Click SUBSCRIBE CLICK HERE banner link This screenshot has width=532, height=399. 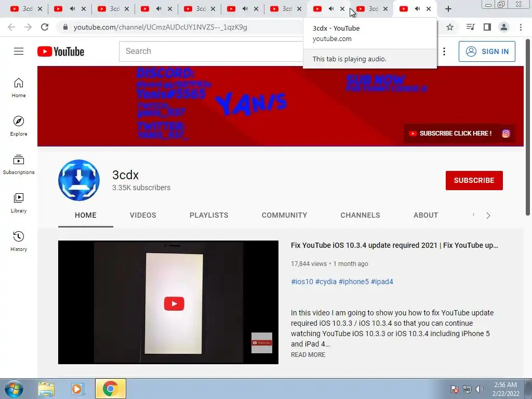(450, 134)
